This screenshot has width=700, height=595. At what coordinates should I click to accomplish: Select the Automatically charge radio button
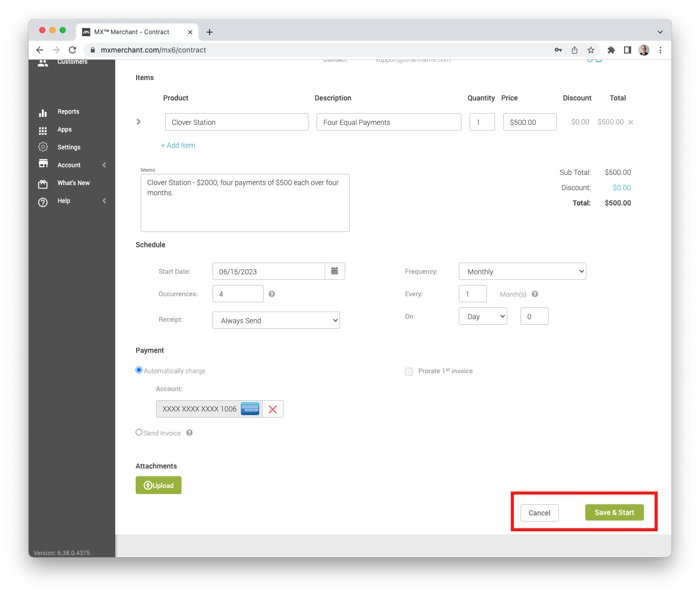139,370
